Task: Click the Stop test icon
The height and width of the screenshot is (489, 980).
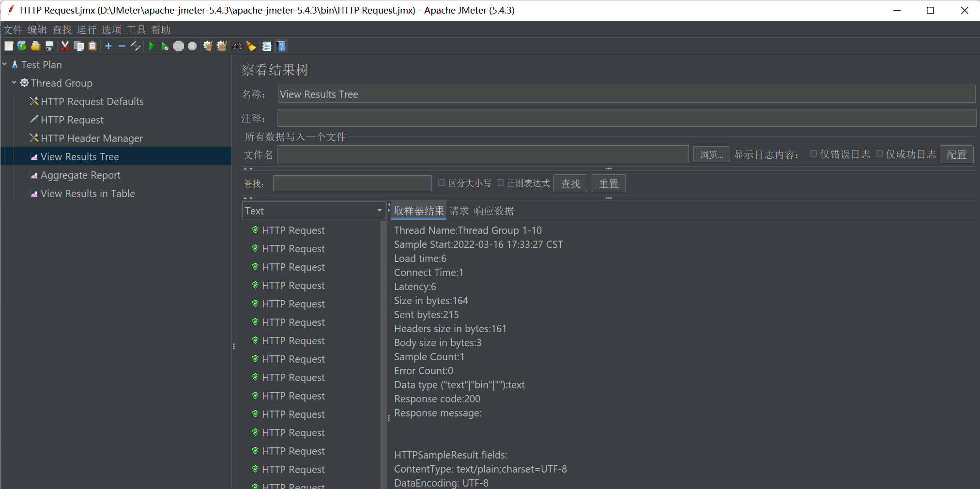Action: click(179, 46)
